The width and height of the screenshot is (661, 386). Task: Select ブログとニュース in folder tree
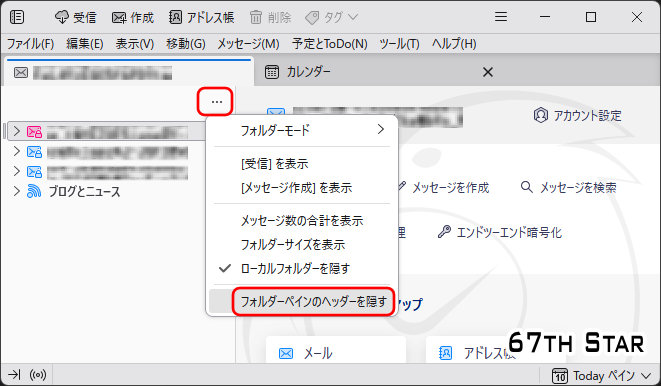84,192
